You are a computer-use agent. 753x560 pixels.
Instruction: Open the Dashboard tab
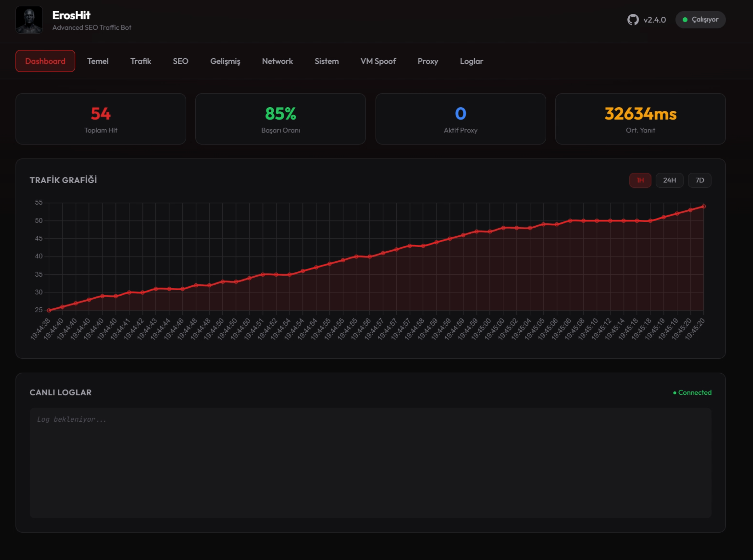[x=45, y=61]
